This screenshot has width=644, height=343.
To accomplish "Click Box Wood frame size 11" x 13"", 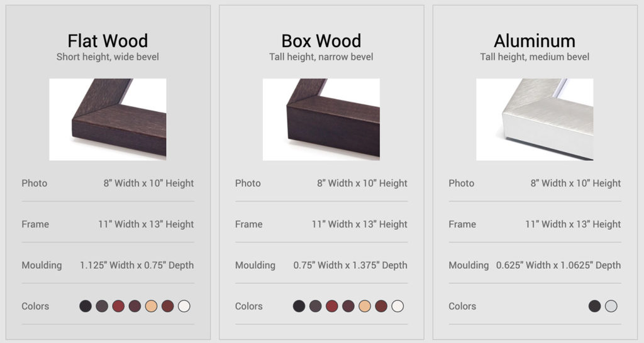I will click(x=359, y=224).
